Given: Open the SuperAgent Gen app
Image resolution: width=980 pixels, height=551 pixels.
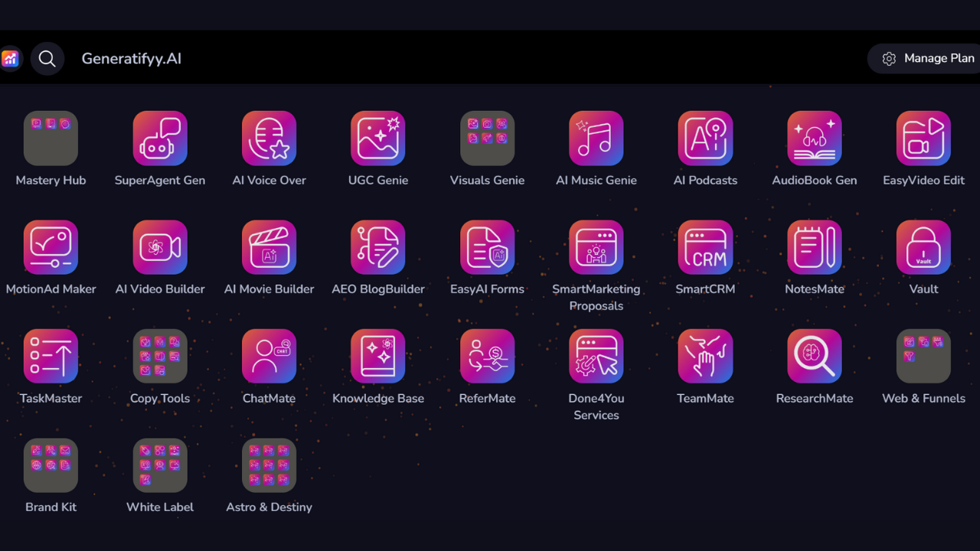Looking at the screenshot, I should (x=160, y=139).
